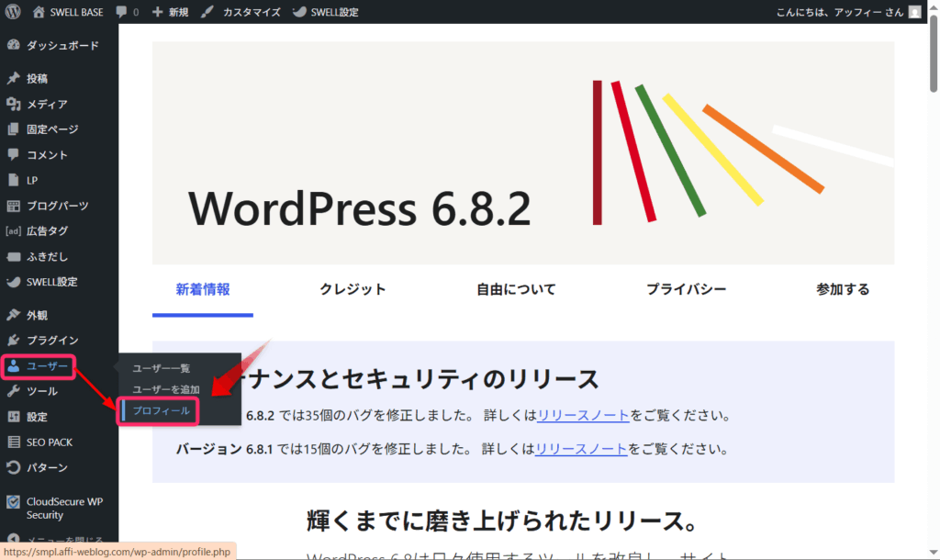
Task: Click the [ad] 広告タグ icon
Action: coord(13,230)
